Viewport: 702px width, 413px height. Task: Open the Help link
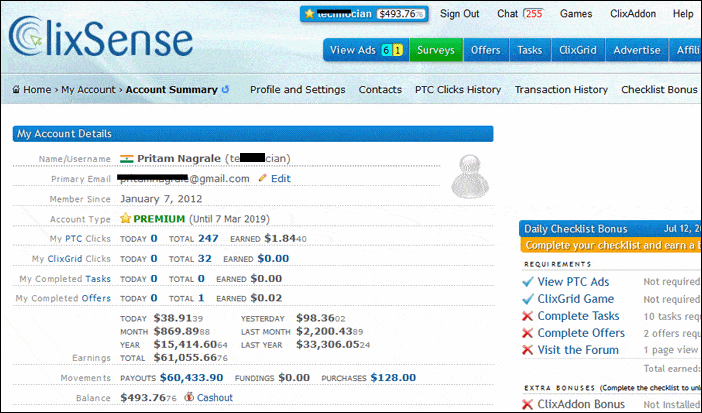point(683,13)
